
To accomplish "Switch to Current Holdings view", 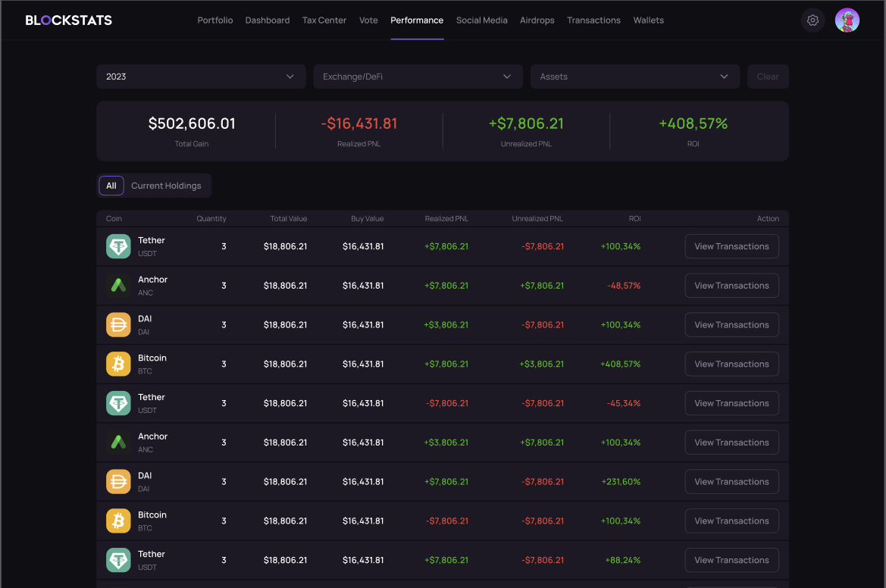I will tap(166, 186).
